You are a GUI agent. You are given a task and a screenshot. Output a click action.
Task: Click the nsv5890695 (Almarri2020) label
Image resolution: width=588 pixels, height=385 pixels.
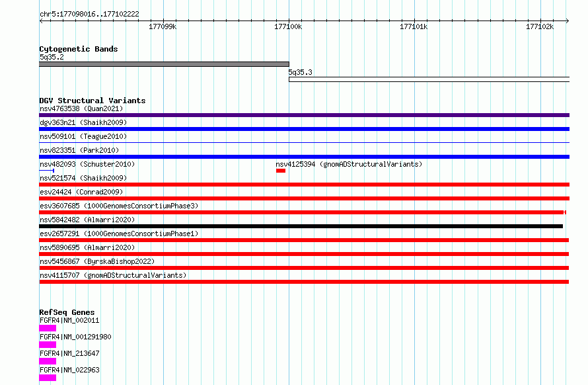tap(87, 247)
